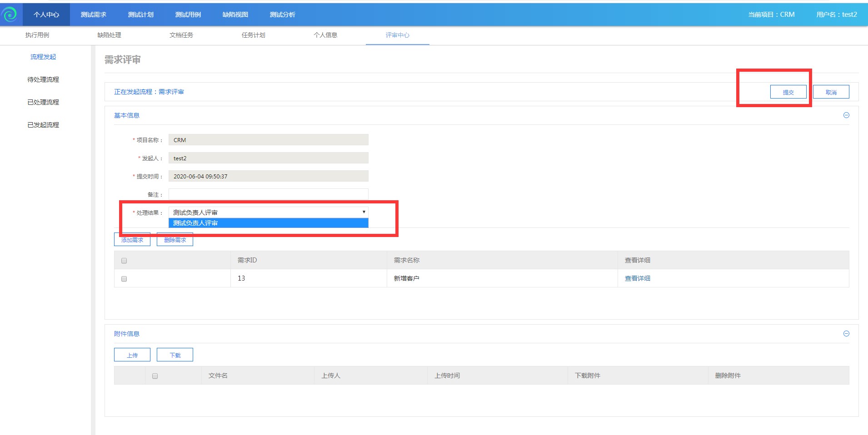Collapse the 基本信息 section

click(x=846, y=115)
